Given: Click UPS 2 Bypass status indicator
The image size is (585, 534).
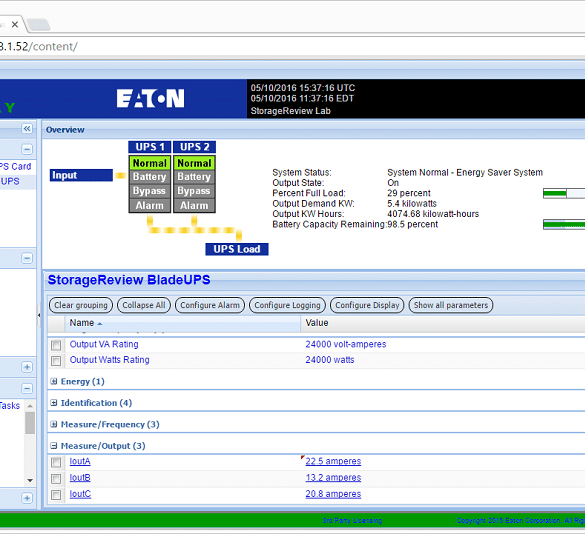Looking at the screenshot, I should pyautogui.click(x=194, y=191).
